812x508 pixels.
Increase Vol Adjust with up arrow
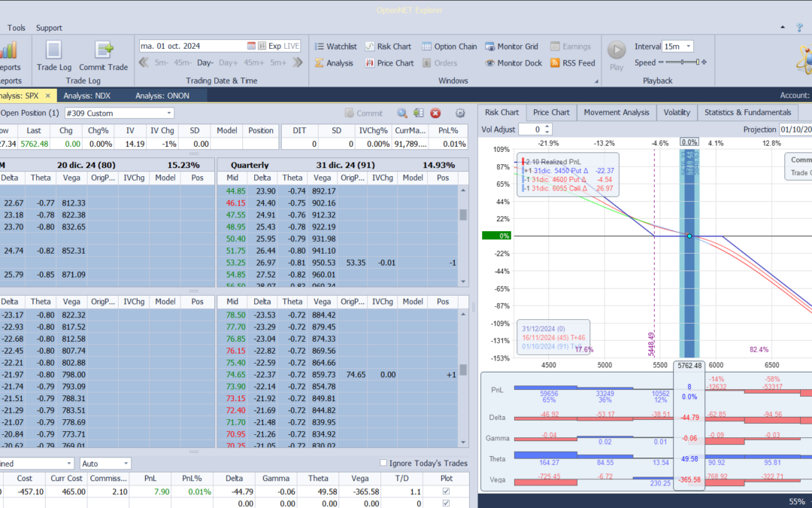pyautogui.click(x=547, y=126)
